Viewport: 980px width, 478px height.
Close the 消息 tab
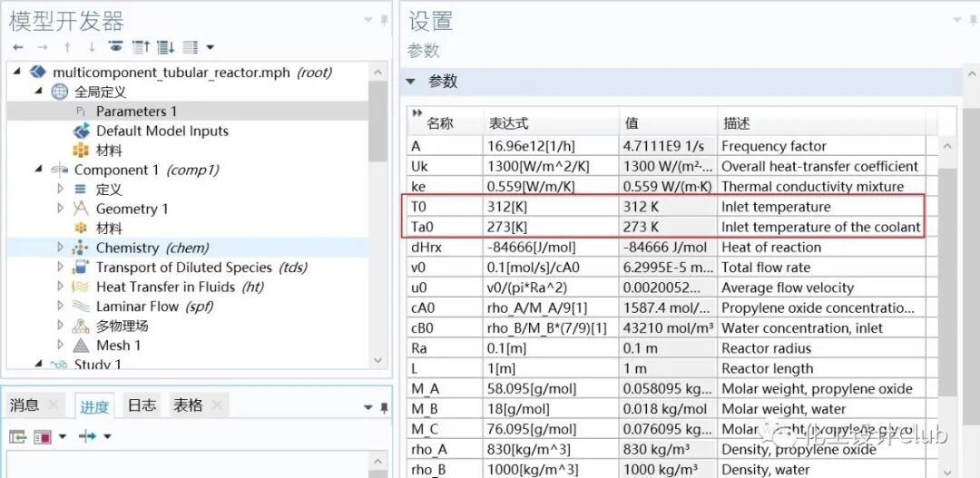pyautogui.click(x=54, y=405)
